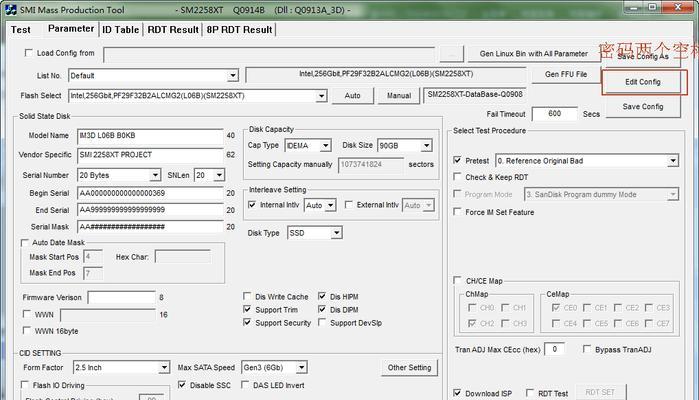Click the browse button beside Load Config path

[451, 54]
